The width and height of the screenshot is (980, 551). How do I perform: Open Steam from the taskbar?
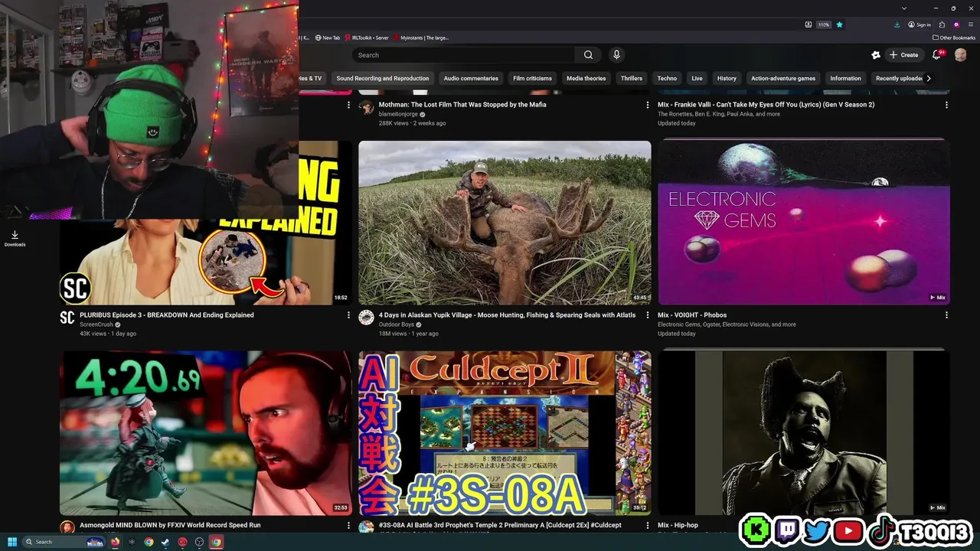click(165, 542)
